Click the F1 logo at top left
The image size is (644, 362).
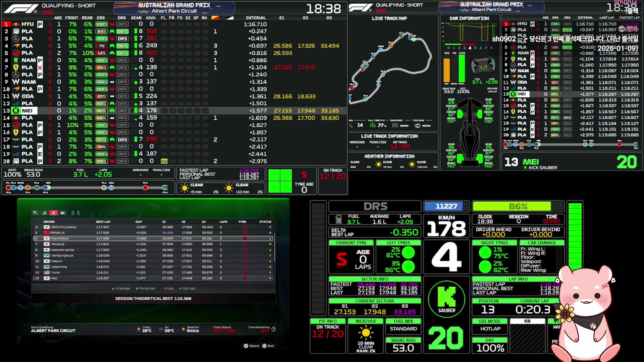pos(21,8)
